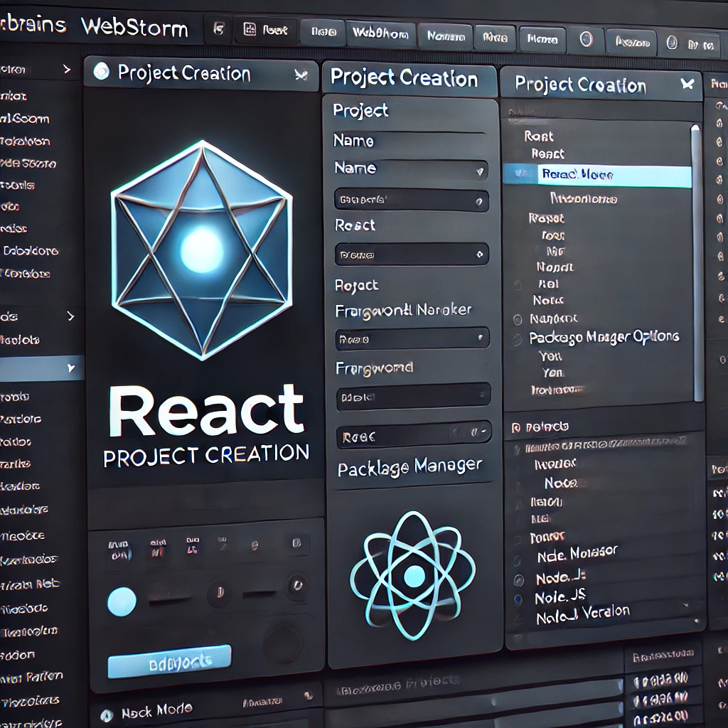Click the NodeJ Version row text
The width and height of the screenshot is (728, 728).
tap(583, 614)
